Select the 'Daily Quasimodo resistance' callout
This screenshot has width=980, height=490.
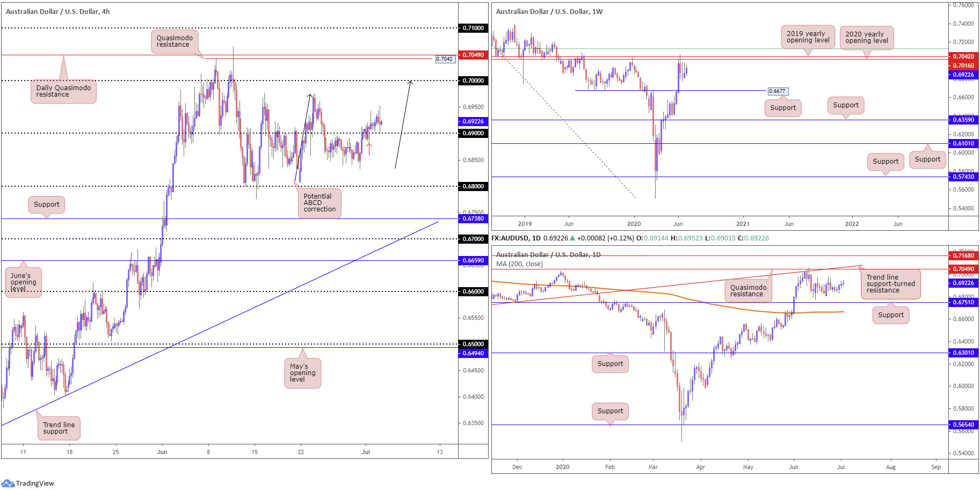(63, 91)
